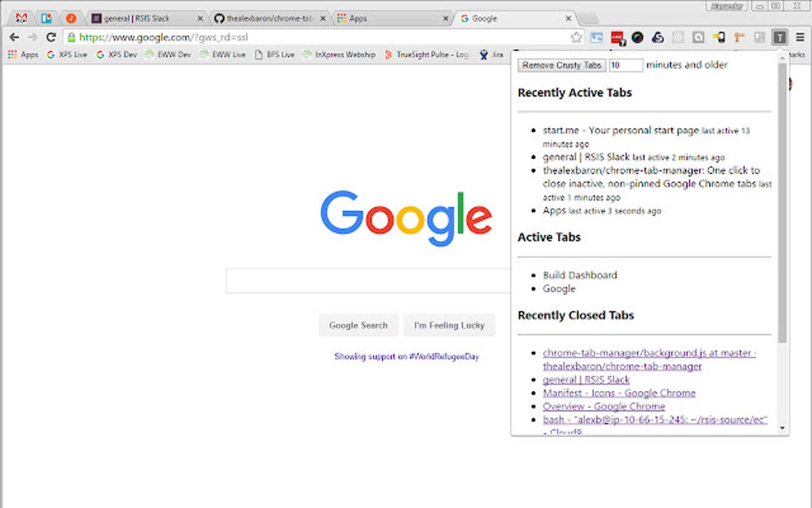The image size is (812, 508).
Task: Click the hand-shaped extension icon
Action: click(x=740, y=36)
